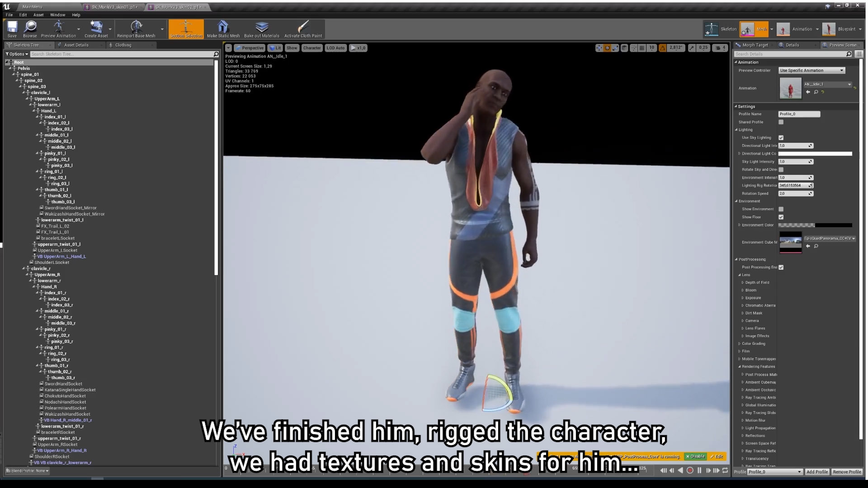Screen dimensions: 868x488
Task: Drag the Directional Light Intensity slider
Action: pyautogui.click(x=795, y=145)
